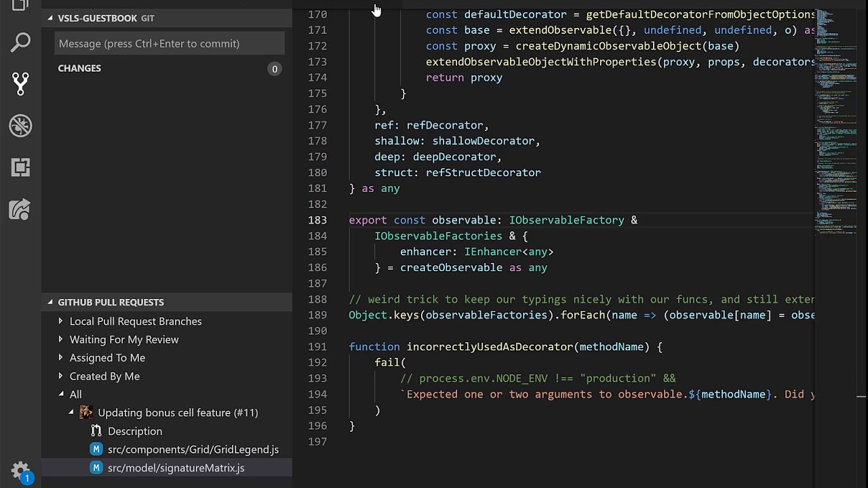Collapse the GitHub Pull Requests section
Screen dimensions: 868x488
50,302
